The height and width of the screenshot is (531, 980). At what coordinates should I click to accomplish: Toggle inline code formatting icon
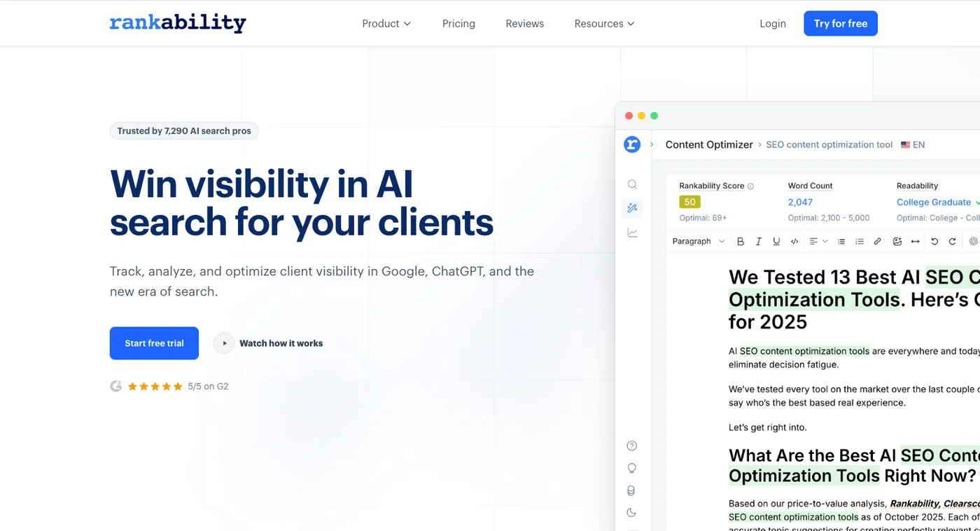(794, 241)
